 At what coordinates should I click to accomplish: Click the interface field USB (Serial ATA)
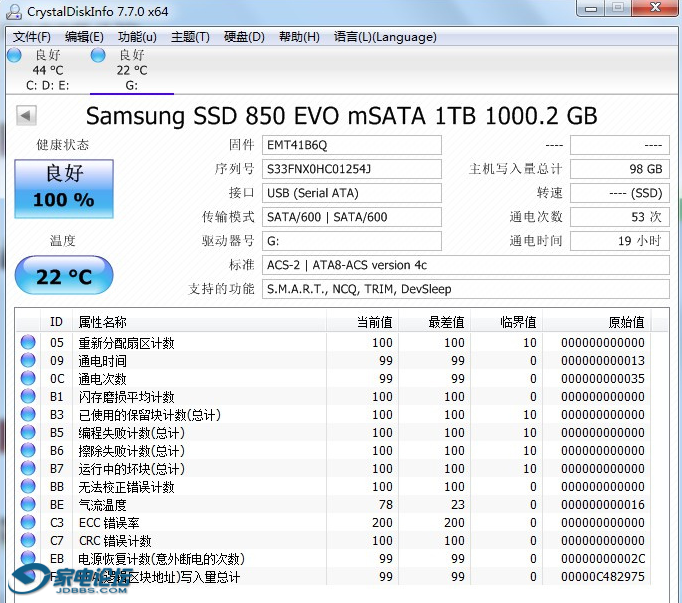click(x=351, y=193)
